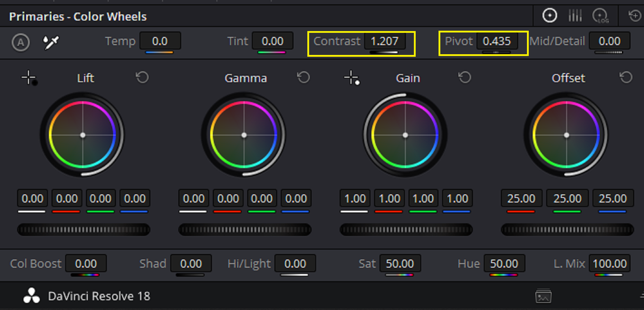Viewport: 644px width, 310px height.
Task: Click the Pivot value 0.435 field
Action: pyautogui.click(x=497, y=41)
